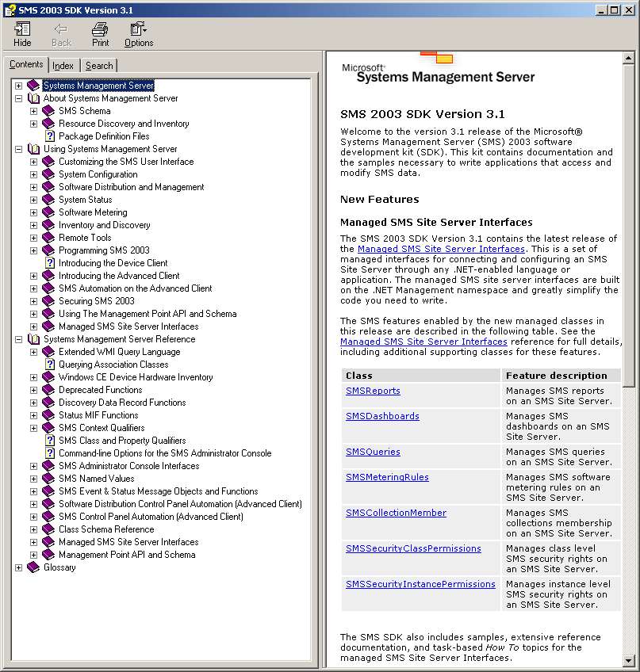The image size is (640, 672).
Task: Switch to the Index tab
Action: (x=63, y=66)
